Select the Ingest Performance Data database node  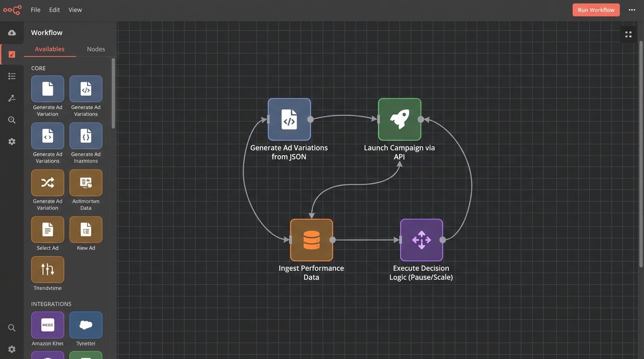311,240
